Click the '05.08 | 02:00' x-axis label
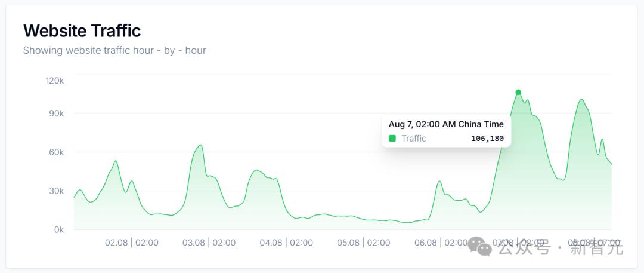Image resolution: width=644 pixels, height=273 pixels. click(364, 243)
